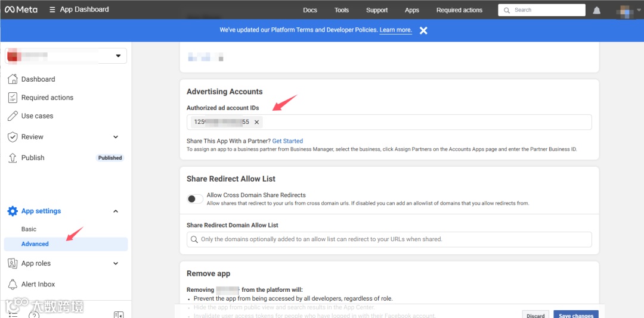Click the Review shield icon
Screen dimensions: 644x318
13,137
